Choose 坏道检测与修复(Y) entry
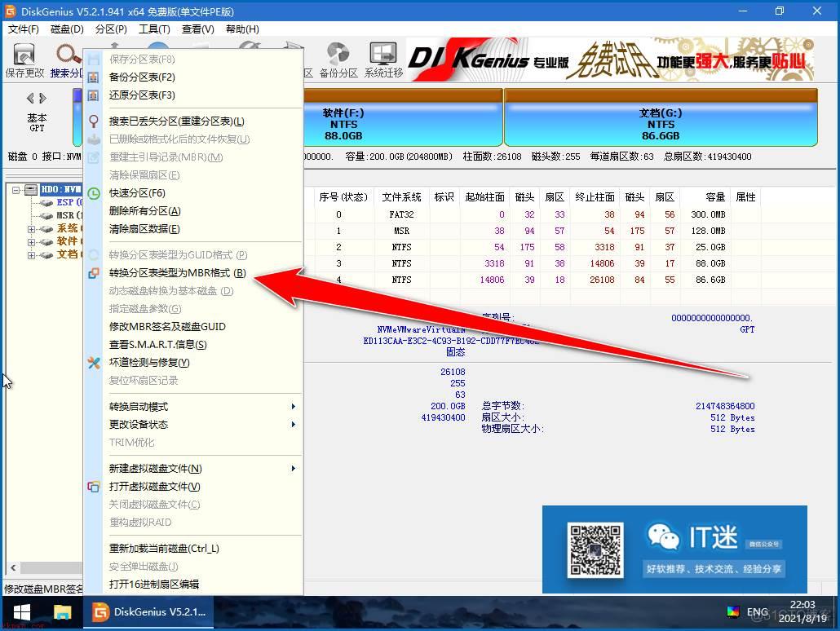Screen dimensions: 840x631 coord(149,363)
